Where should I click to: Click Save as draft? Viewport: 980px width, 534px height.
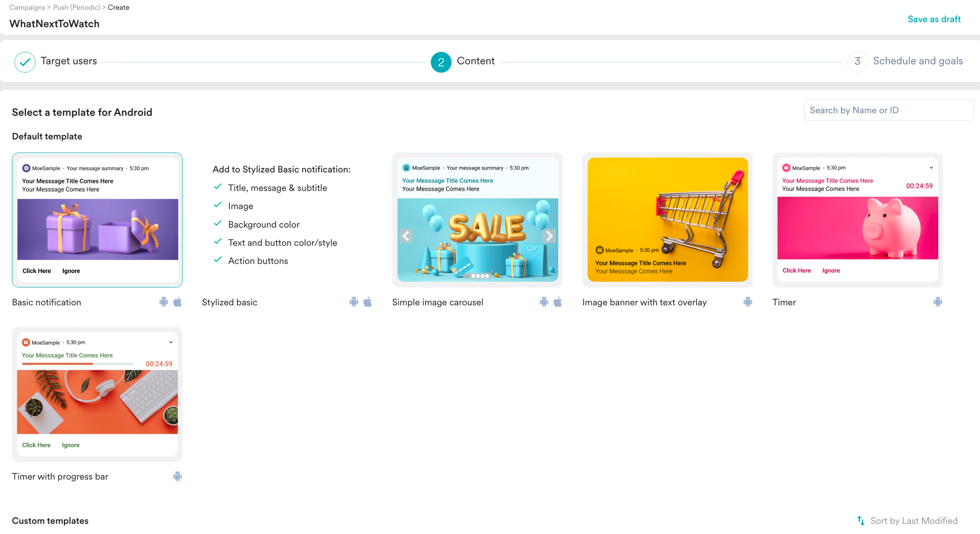[x=934, y=19]
